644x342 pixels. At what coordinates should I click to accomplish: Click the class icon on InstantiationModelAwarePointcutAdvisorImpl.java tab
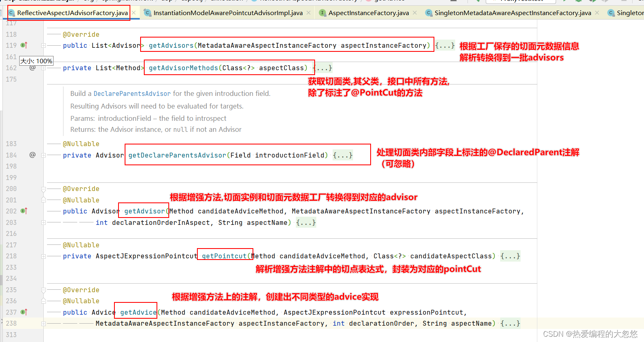pos(148,13)
